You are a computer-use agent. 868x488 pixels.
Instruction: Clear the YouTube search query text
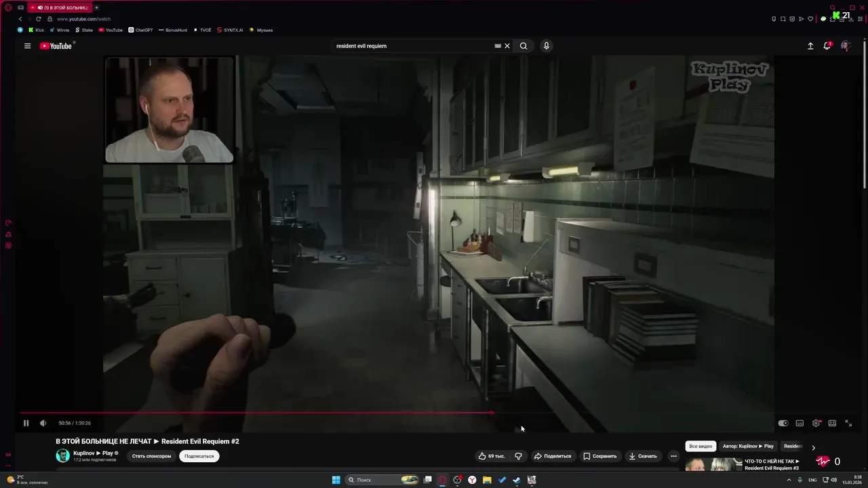[x=507, y=46]
